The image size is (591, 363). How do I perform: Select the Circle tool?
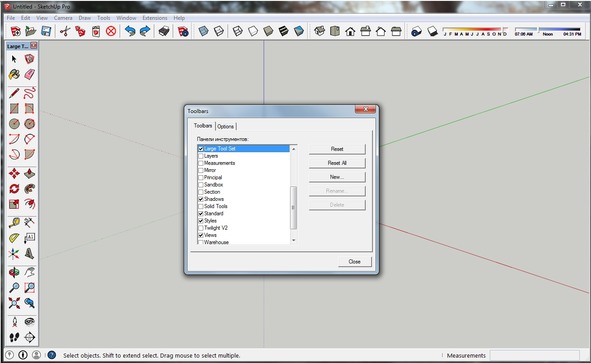pos(14,124)
